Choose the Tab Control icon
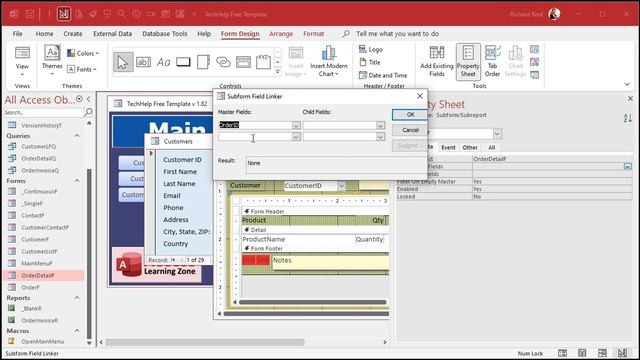 pyautogui.click(x=203, y=62)
